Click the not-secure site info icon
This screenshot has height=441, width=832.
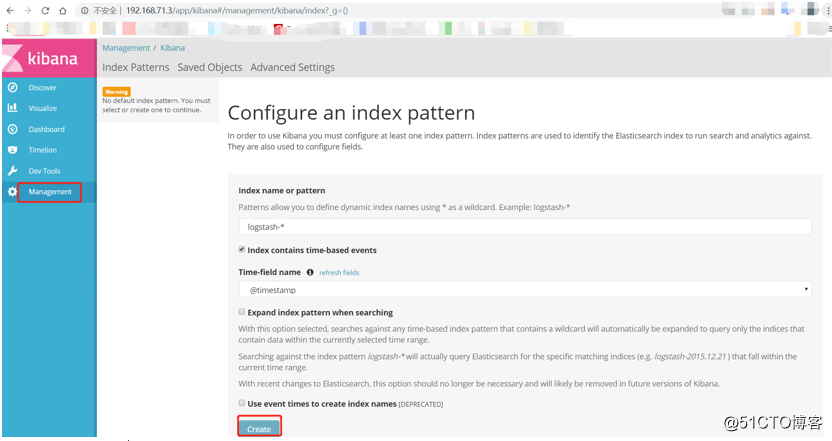tap(84, 11)
